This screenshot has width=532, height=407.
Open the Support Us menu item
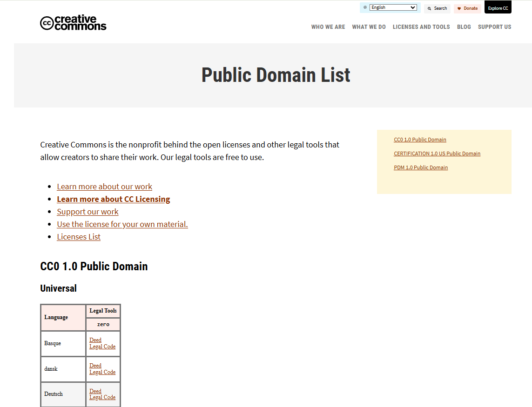[494, 27]
